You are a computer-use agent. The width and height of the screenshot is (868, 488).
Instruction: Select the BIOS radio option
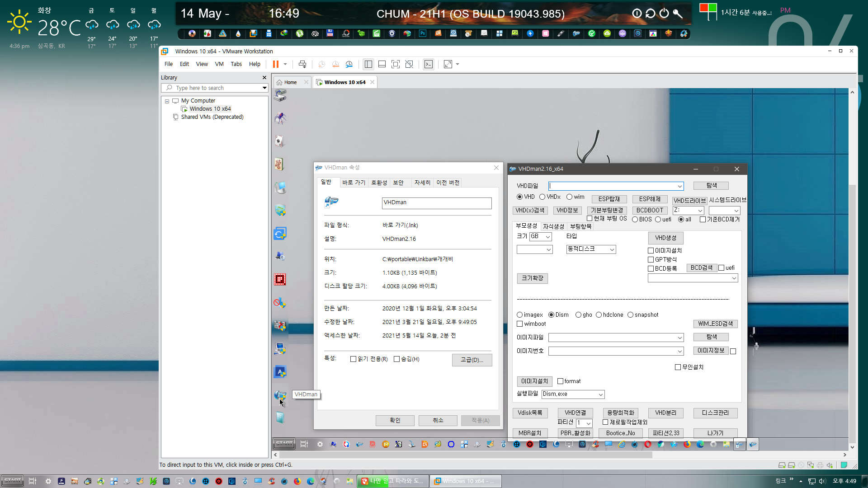pyautogui.click(x=635, y=220)
